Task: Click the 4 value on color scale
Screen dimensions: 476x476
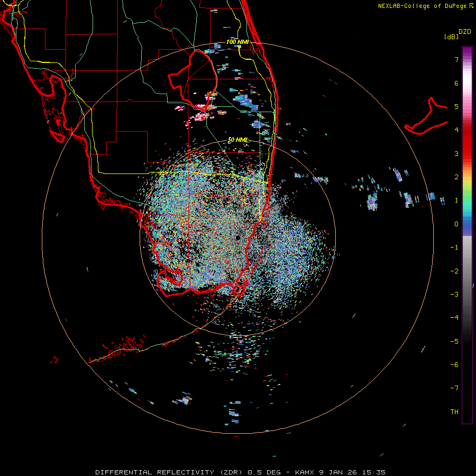Action: point(456,130)
